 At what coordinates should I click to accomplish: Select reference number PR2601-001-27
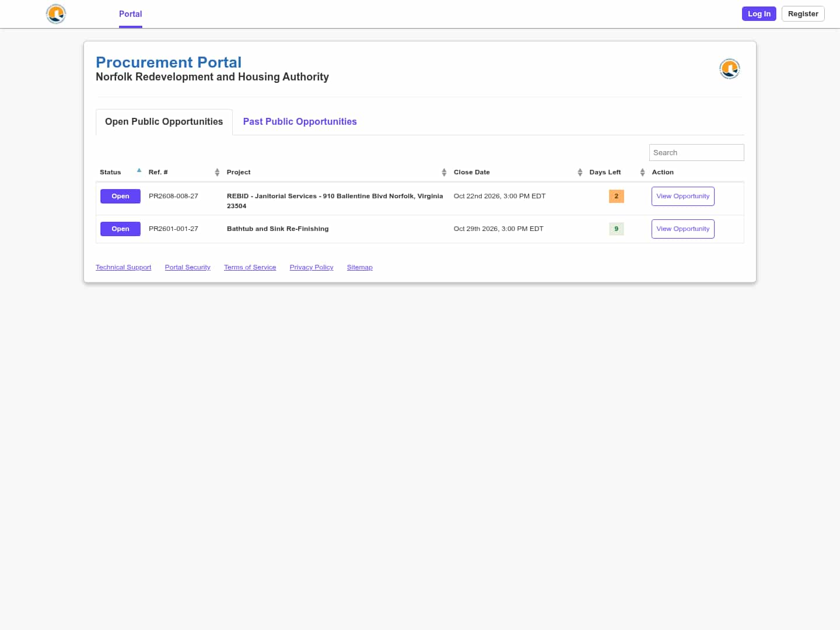(173, 229)
